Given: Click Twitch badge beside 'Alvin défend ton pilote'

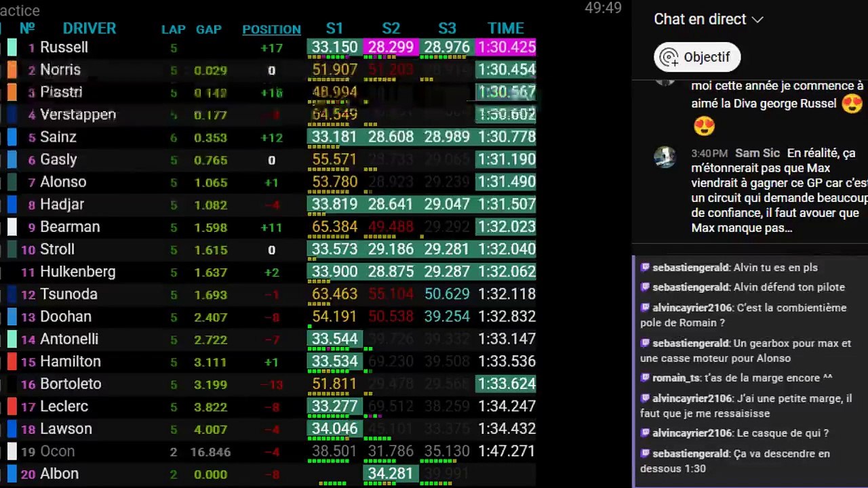Looking at the screenshot, I should pyautogui.click(x=645, y=287).
